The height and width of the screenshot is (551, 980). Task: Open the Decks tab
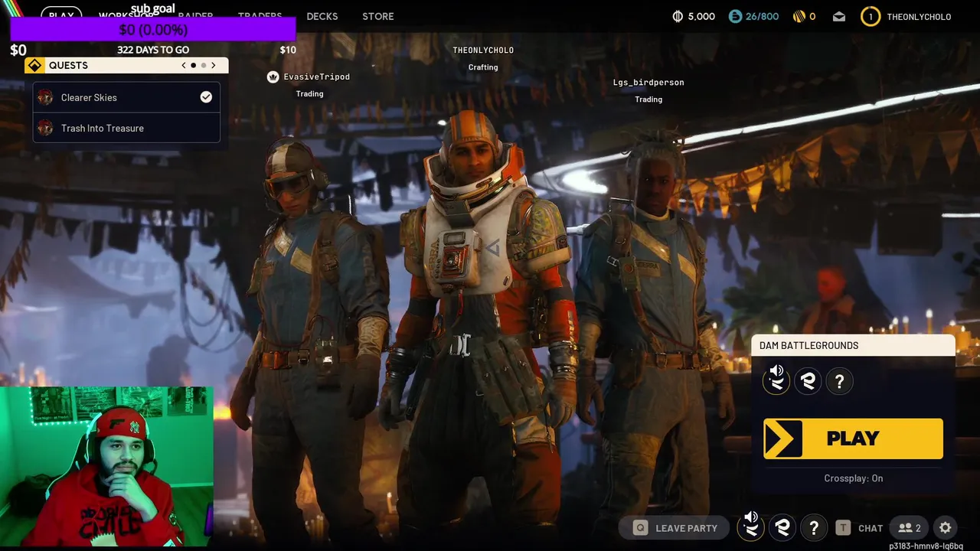pos(322,16)
